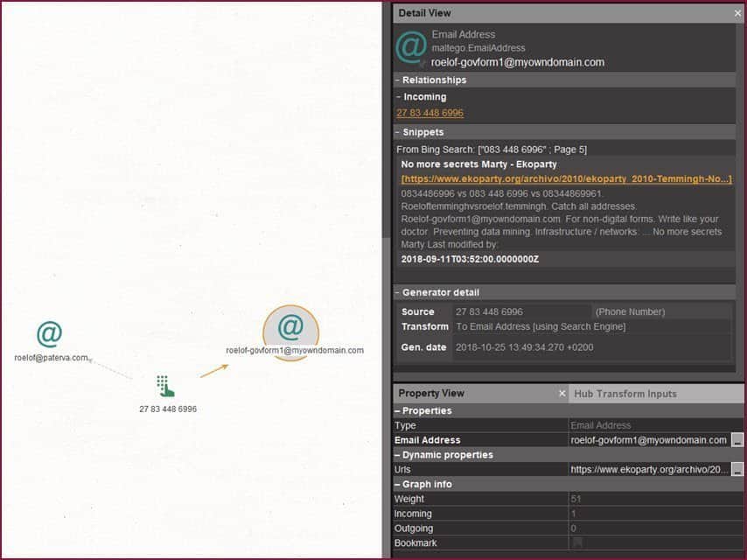Collapse the Relationships section

[x=397, y=80]
